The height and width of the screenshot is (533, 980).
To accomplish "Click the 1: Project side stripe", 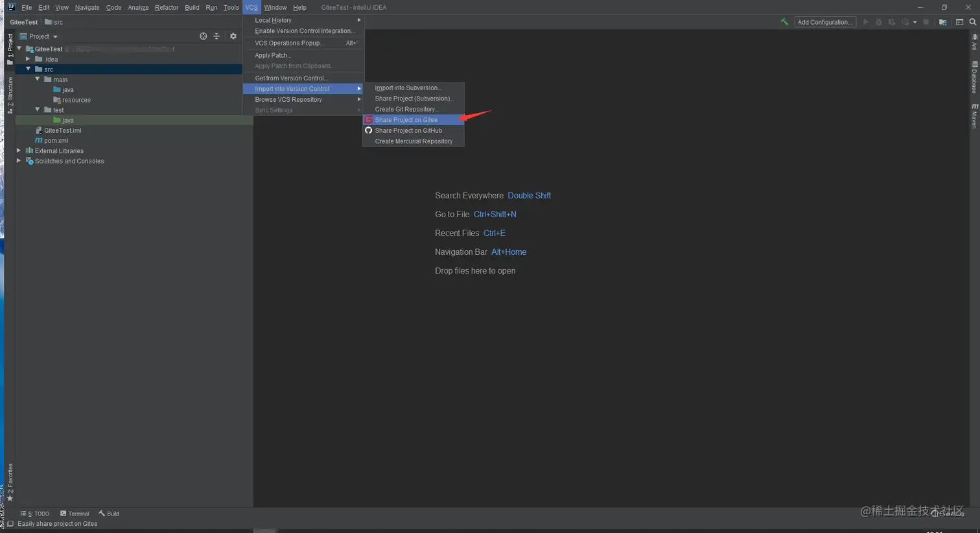I will [10, 49].
